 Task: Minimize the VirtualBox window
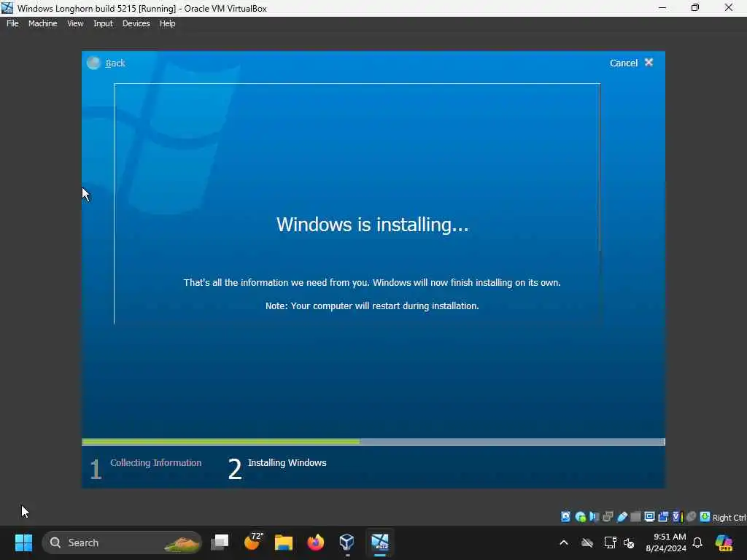(662, 7)
